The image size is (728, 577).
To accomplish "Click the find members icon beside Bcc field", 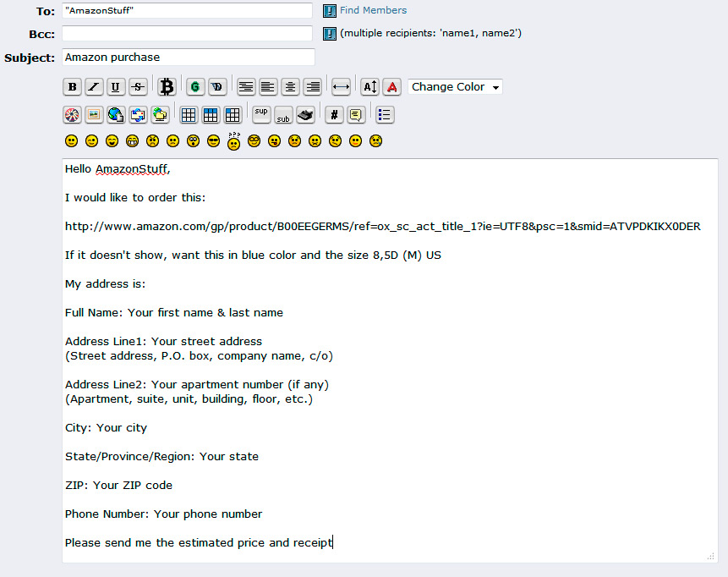I will (330, 34).
